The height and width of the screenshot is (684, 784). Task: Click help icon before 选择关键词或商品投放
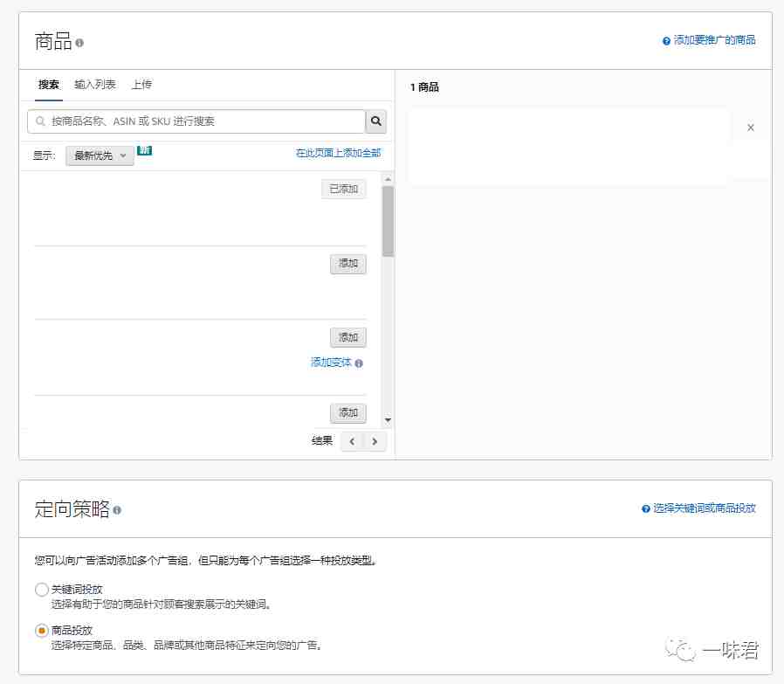tap(645, 509)
